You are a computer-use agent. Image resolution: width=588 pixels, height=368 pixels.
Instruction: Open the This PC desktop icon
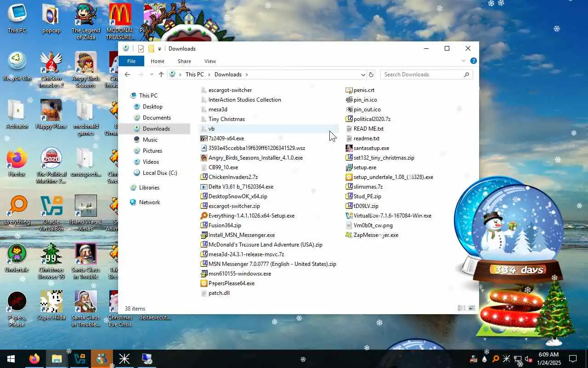click(x=17, y=18)
